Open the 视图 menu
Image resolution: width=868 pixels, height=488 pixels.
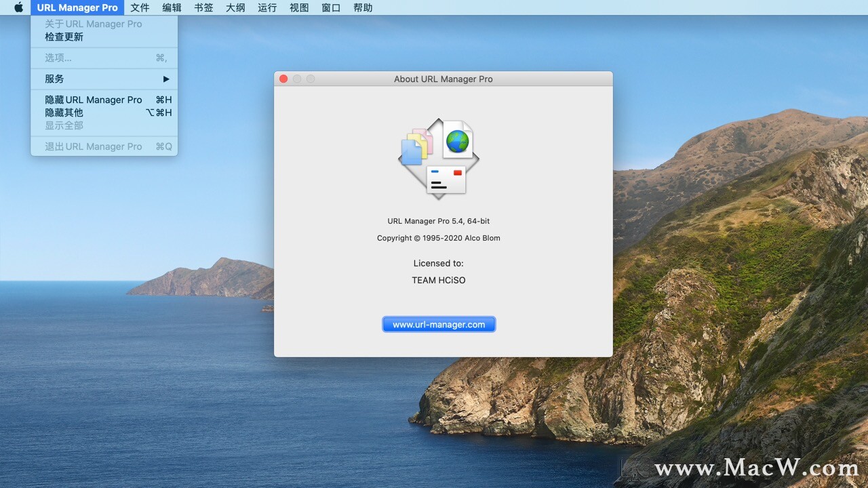[299, 7]
